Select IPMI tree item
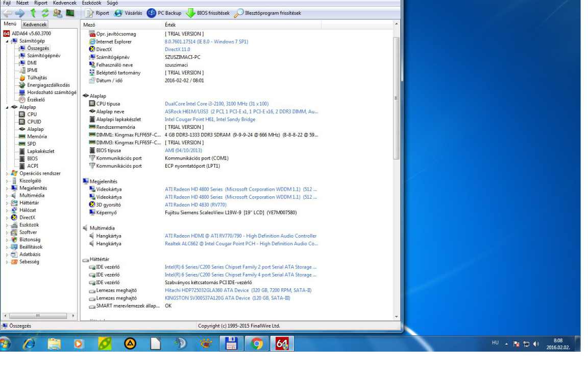This screenshot has height=368, width=588. (x=32, y=70)
